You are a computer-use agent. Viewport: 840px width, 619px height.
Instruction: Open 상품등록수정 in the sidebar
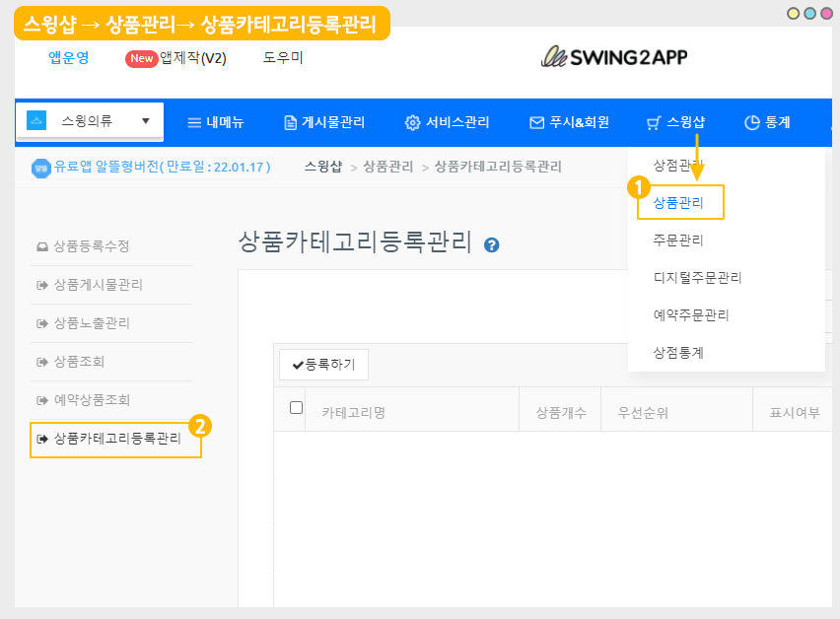(x=91, y=246)
